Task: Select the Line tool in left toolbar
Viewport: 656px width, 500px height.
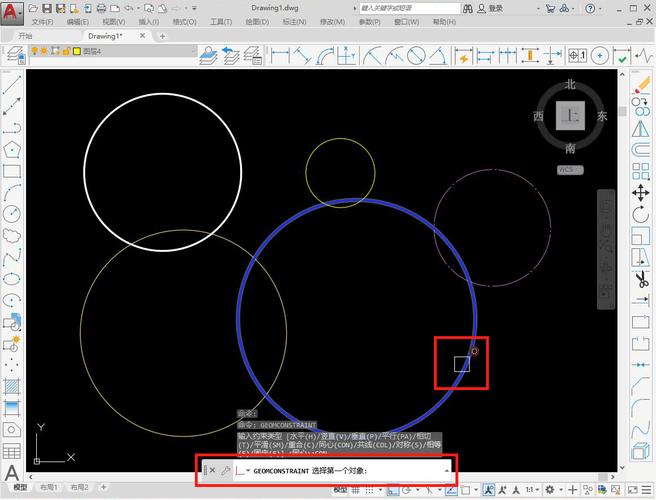Action: (12, 84)
